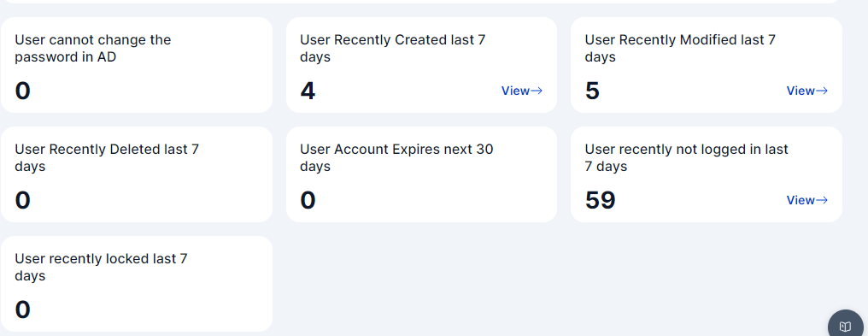Select 'User cannot change the password in AD' title

(93, 48)
